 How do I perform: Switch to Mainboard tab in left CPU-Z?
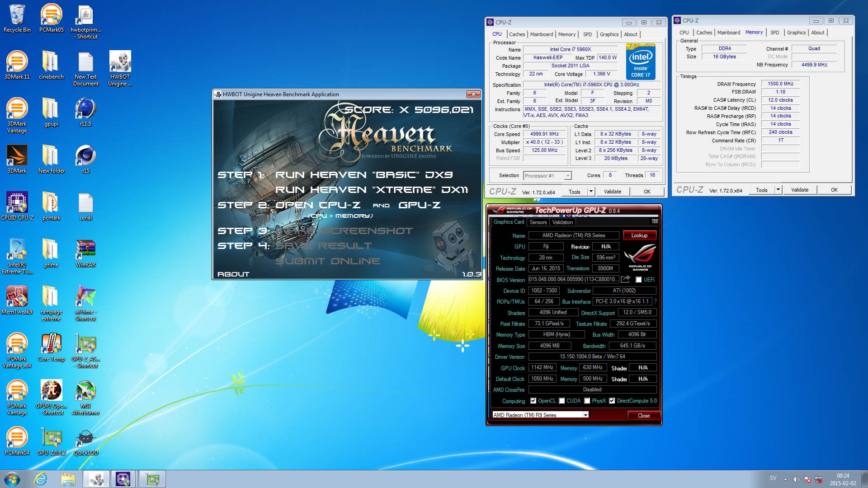click(x=541, y=34)
